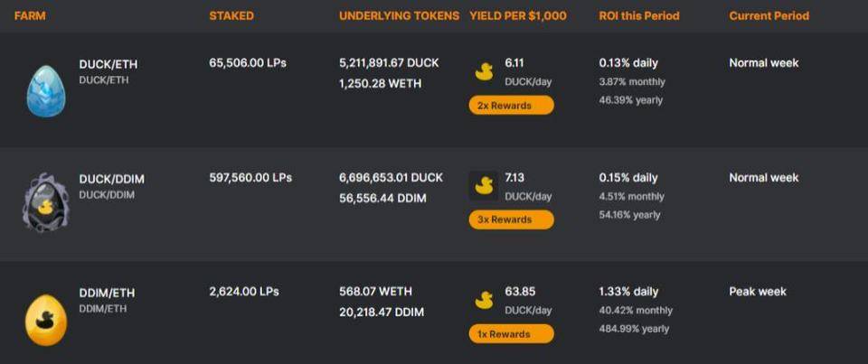Click duck icon in DDIM/ETH yield cell
868x364 pixels.
tap(484, 300)
